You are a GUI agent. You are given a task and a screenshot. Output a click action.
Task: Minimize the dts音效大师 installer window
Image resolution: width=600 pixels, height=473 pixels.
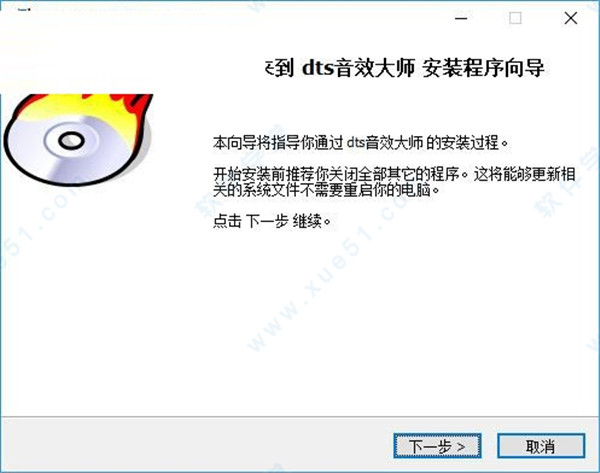(x=461, y=18)
